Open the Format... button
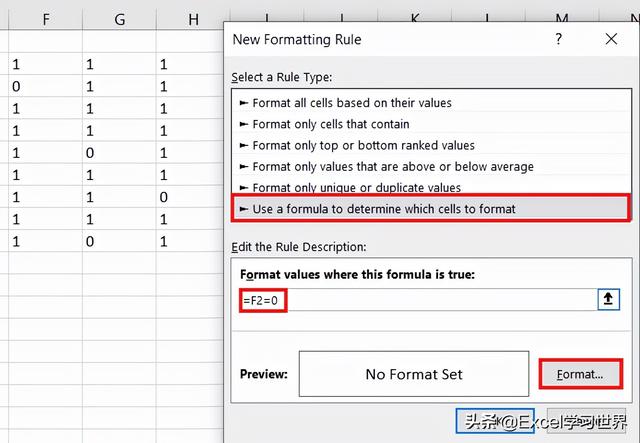 pyautogui.click(x=580, y=374)
